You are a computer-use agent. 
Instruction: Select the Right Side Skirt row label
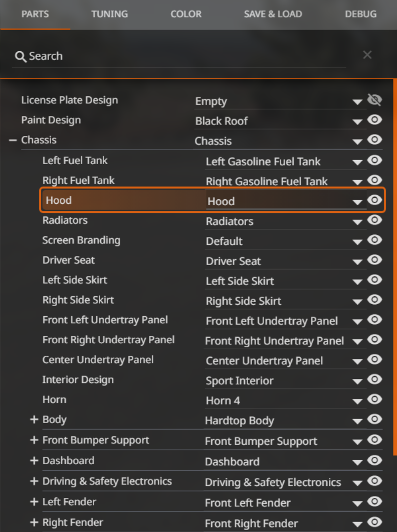coord(78,300)
